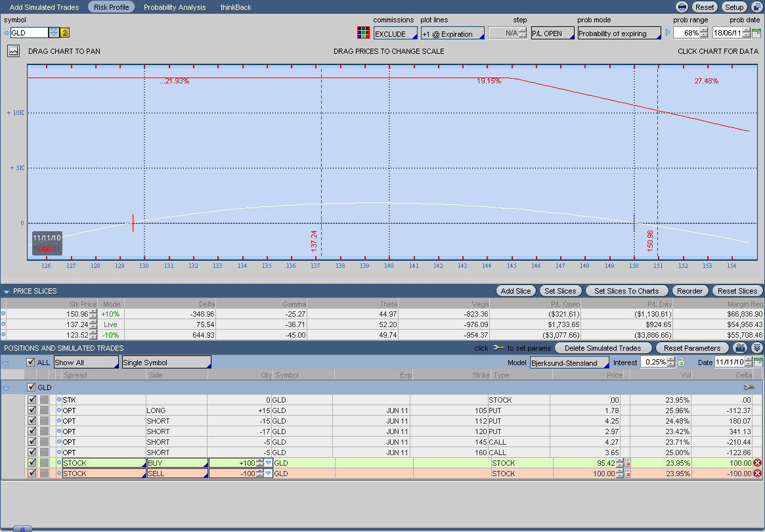765x532 pixels.
Task: Open the prob date calendar picker
Action: pos(756,33)
